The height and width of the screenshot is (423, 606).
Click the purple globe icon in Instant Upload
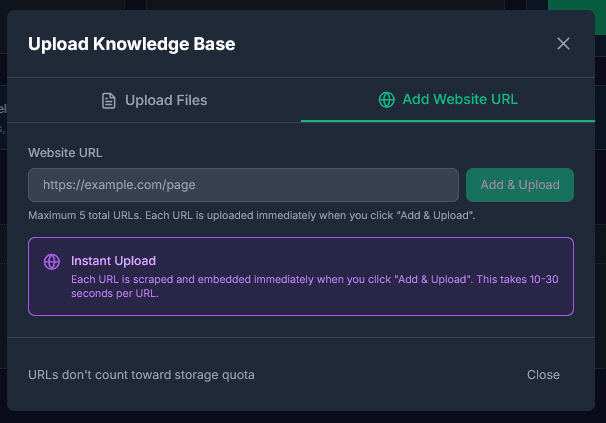click(52, 262)
